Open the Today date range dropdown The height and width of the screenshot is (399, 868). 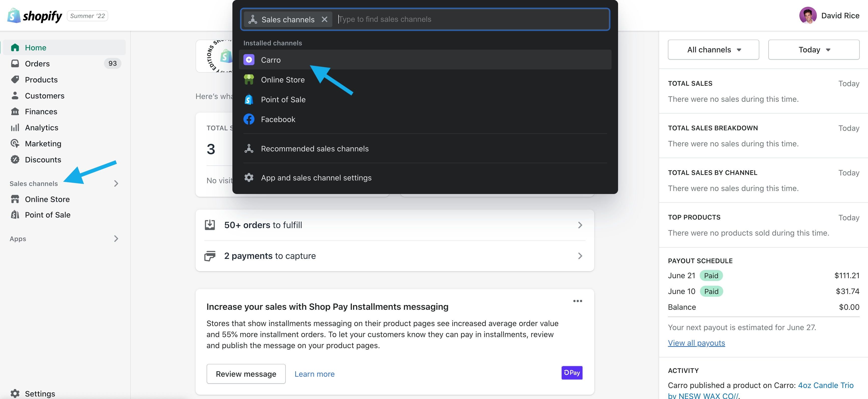point(813,50)
